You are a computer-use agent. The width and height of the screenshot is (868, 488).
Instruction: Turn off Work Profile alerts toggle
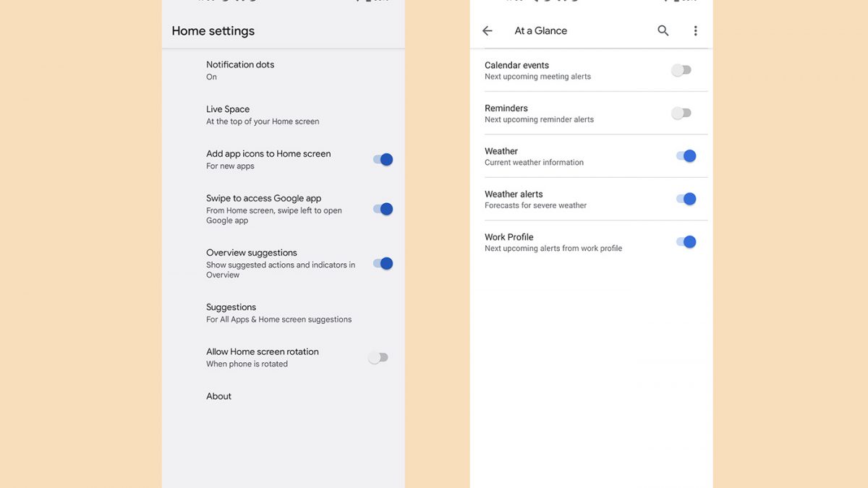pyautogui.click(x=686, y=242)
